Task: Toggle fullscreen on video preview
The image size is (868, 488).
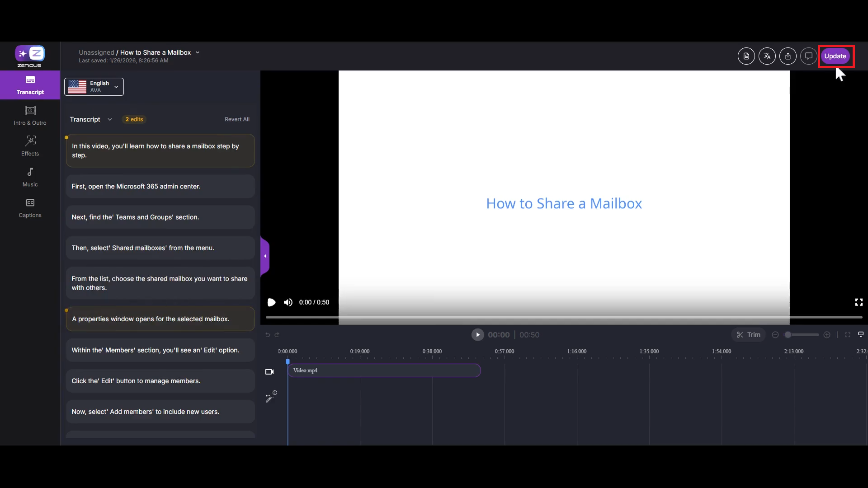Action: point(859,302)
